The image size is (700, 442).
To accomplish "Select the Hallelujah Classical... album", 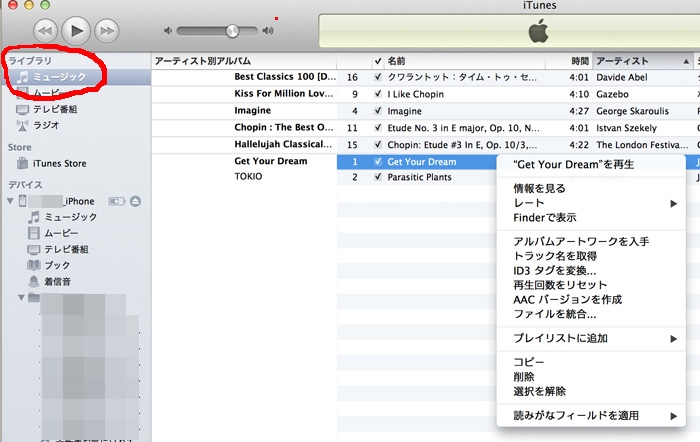I will (x=283, y=144).
